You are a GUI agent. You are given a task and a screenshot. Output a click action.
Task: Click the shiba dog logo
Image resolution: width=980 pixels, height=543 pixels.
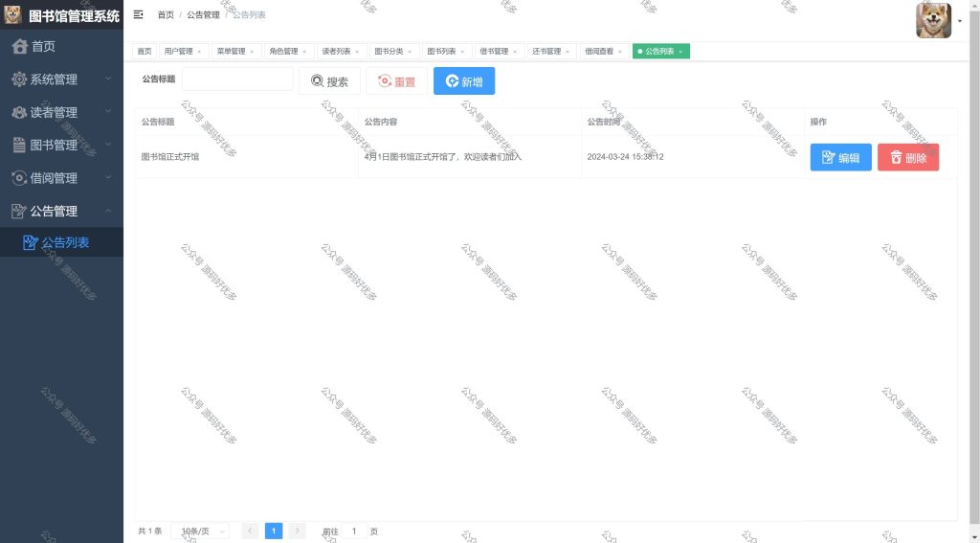click(12, 14)
